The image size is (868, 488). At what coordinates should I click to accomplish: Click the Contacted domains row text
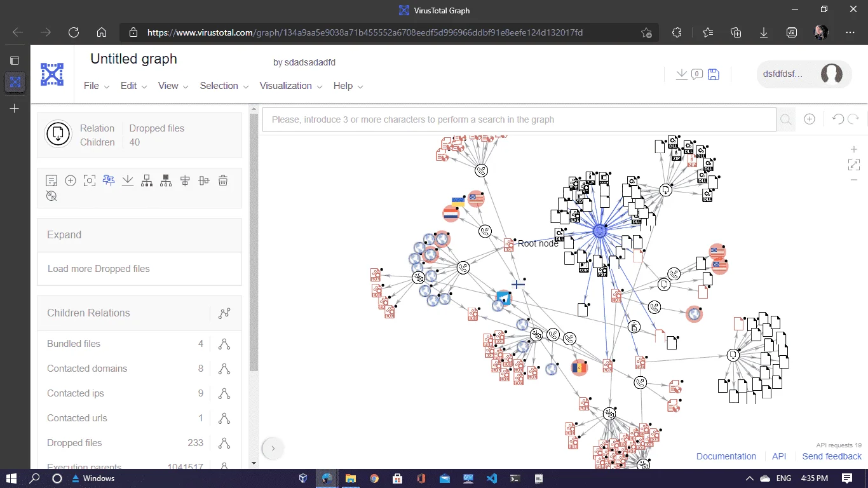coord(87,369)
